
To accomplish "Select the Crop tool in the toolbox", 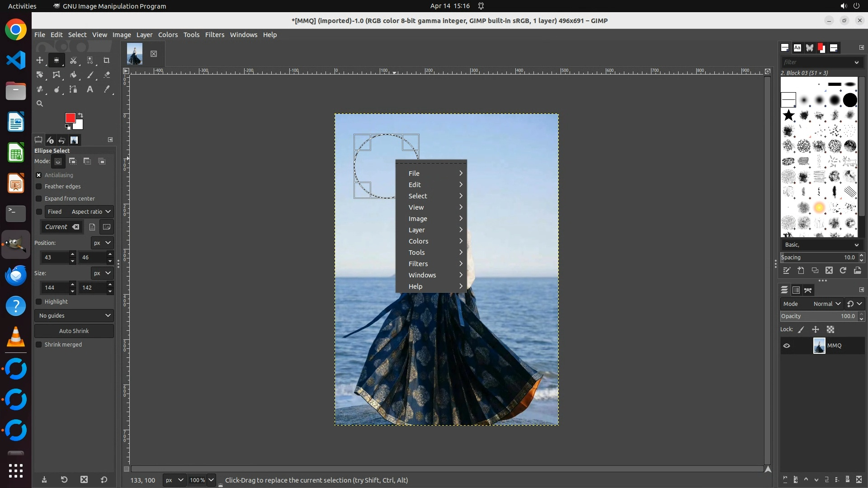I will point(107,60).
